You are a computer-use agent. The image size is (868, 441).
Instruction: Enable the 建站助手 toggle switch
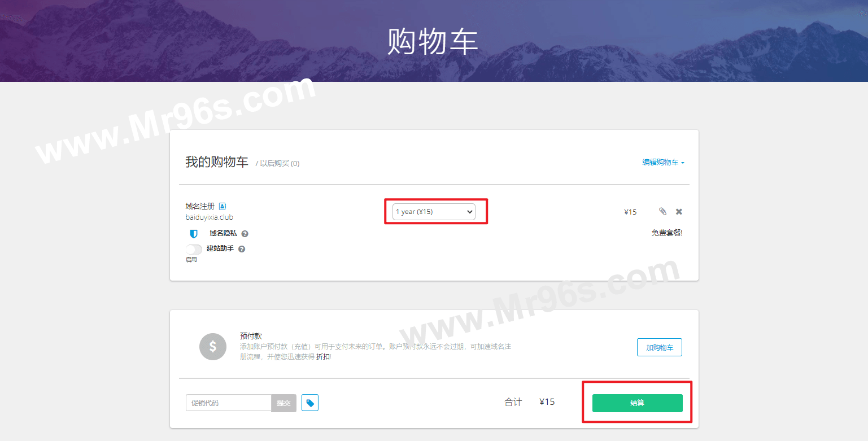(x=194, y=249)
